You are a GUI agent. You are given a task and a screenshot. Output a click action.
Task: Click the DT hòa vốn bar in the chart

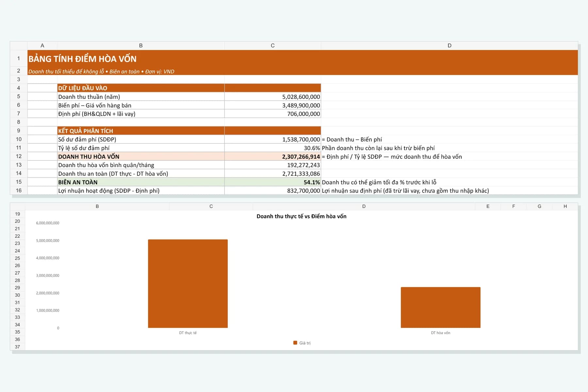(x=441, y=307)
